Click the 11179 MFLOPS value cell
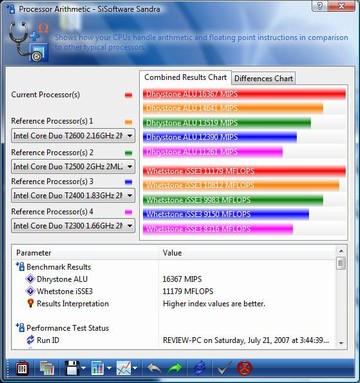This screenshot has height=383, width=360. (x=188, y=291)
